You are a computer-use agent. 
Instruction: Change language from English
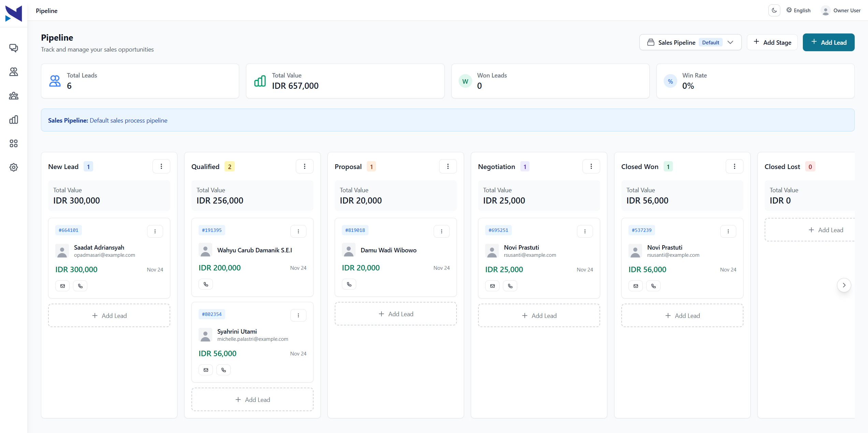[x=798, y=11]
